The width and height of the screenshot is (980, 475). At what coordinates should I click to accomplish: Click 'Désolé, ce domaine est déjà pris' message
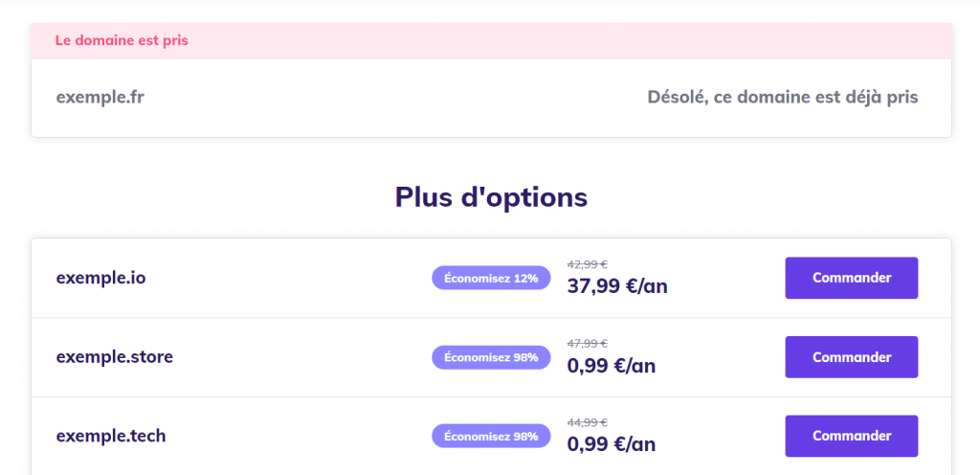782,97
